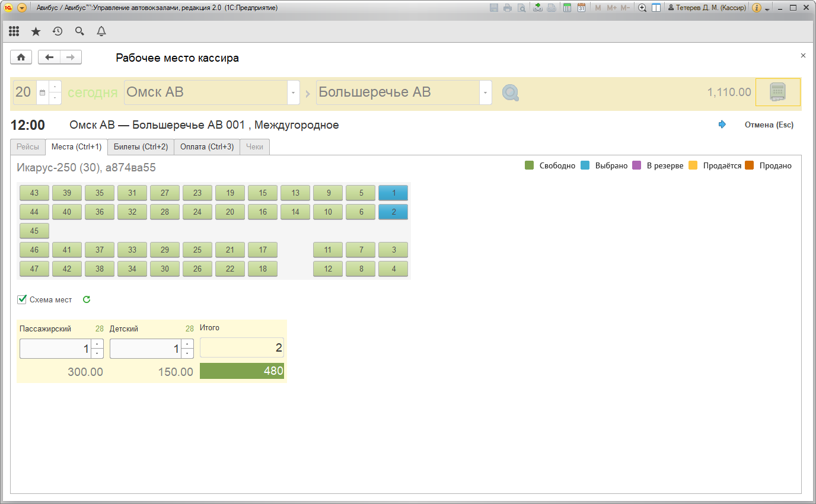Deselect blue seat 1
The image size is (816, 504).
click(x=393, y=193)
